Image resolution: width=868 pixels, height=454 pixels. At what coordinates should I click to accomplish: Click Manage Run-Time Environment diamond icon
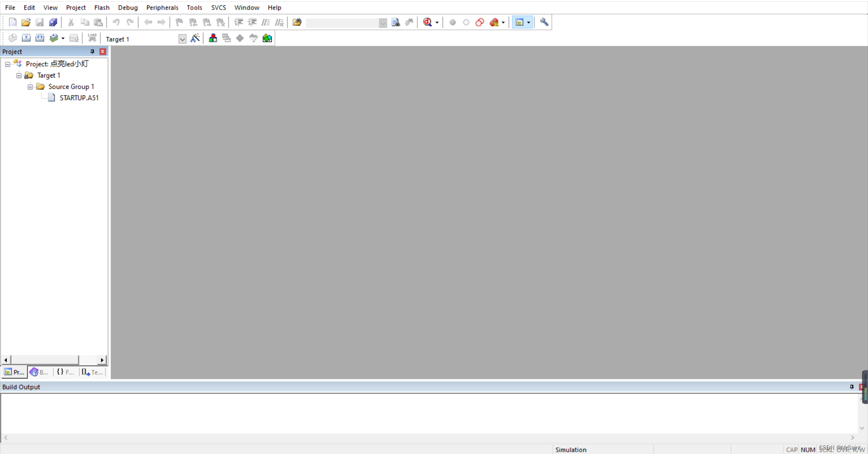coord(240,38)
